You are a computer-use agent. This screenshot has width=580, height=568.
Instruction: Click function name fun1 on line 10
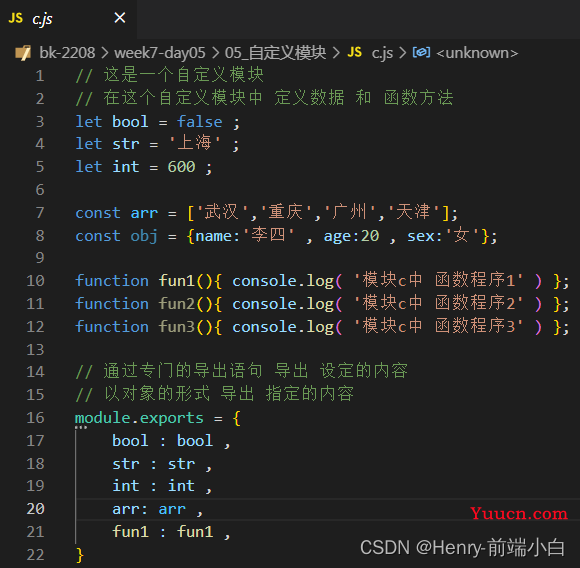click(177, 281)
